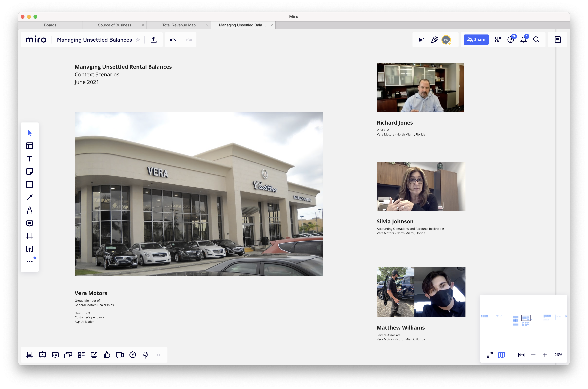This screenshot has height=389, width=588.
Task: Click 'Managing Unsettled Rental Balances' heading text
Action: 123,67
